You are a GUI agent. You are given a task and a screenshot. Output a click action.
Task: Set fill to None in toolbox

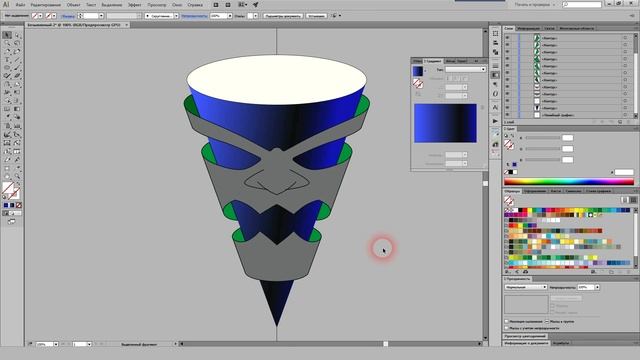pyautogui.click(x=18, y=205)
